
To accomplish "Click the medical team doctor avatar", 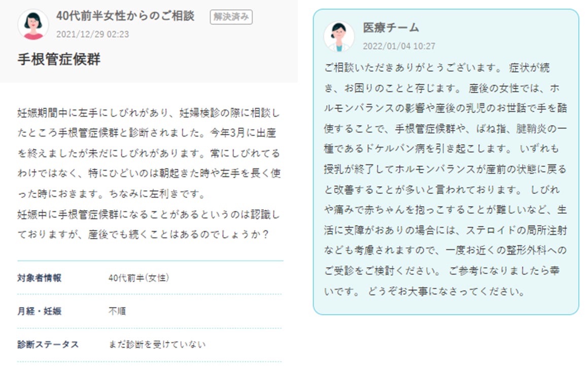I will coord(339,37).
